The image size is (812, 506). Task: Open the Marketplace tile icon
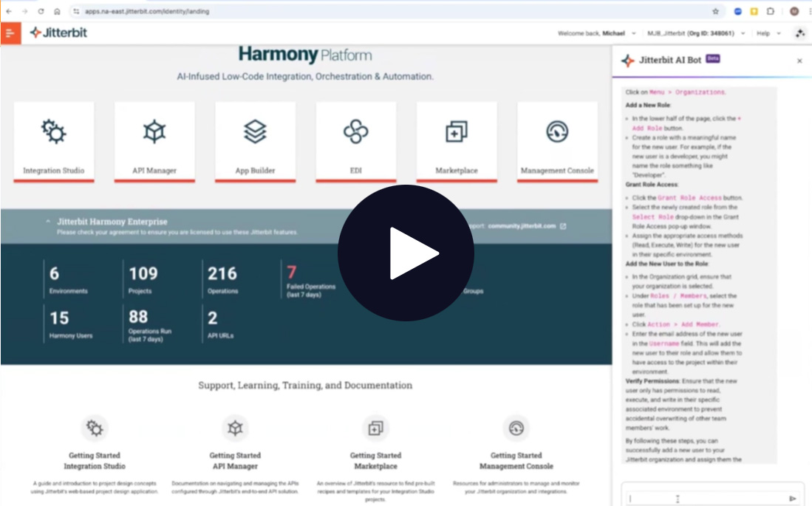456,131
